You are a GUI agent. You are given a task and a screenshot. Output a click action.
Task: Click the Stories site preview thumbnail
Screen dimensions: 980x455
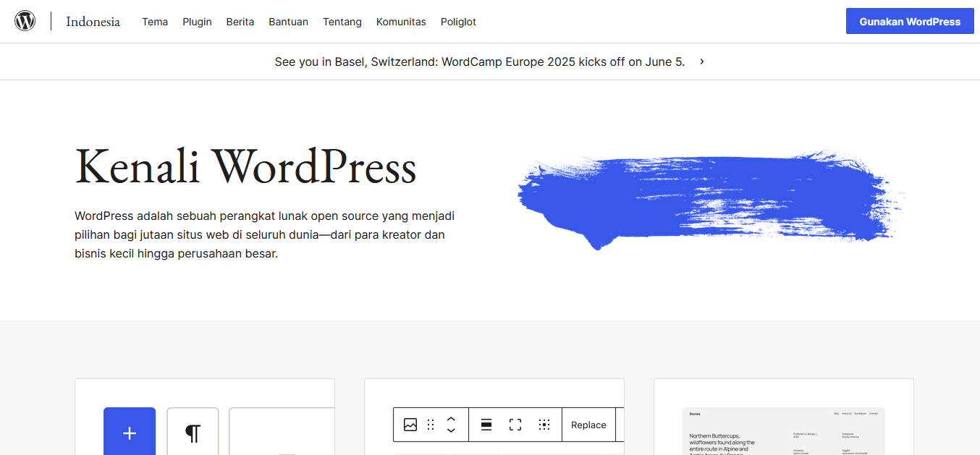pyautogui.click(x=784, y=431)
